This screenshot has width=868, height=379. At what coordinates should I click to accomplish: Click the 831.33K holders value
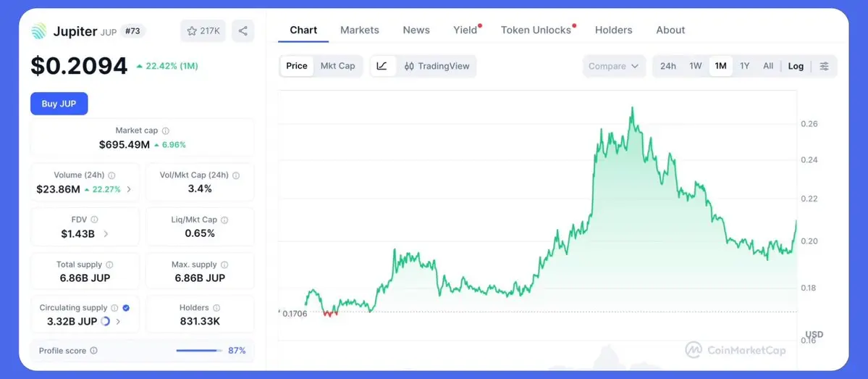[x=200, y=321]
